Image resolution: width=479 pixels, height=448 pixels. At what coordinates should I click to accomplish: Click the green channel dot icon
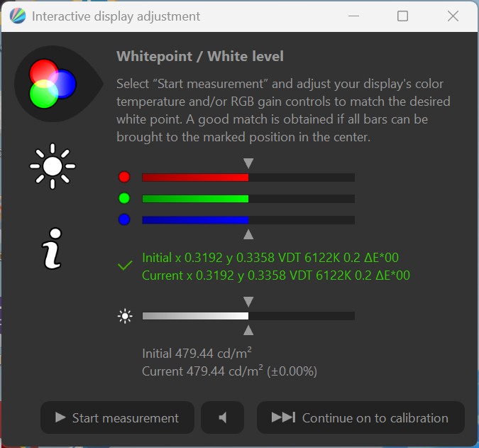click(x=124, y=198)
